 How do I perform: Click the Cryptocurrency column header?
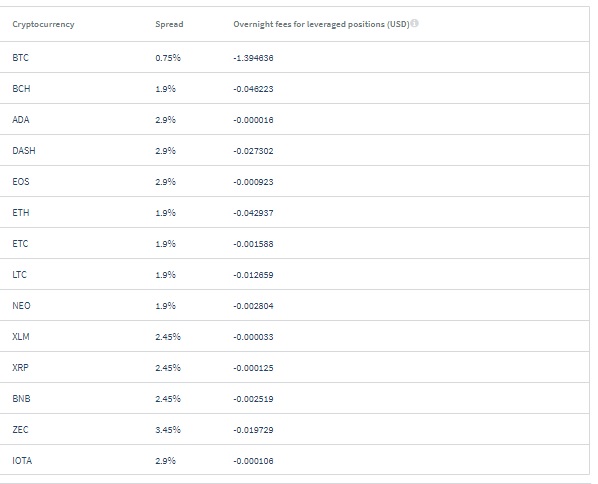click(43, 24)
